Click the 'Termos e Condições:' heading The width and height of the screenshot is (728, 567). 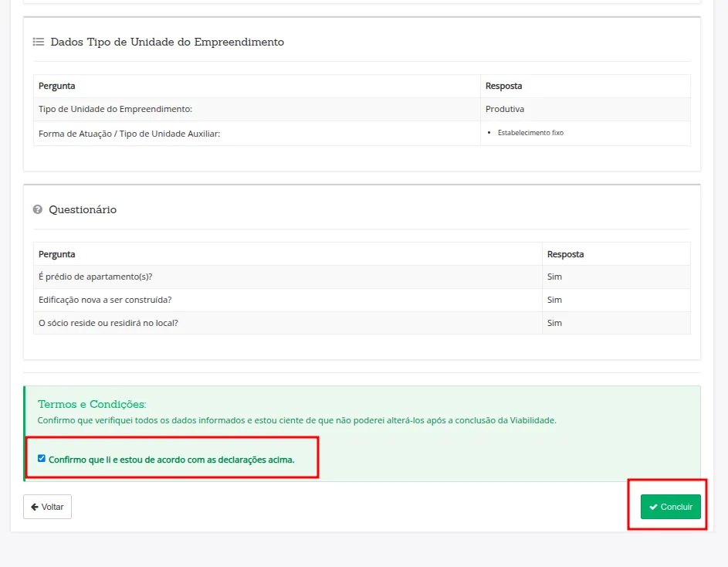[x=92, y=404]
